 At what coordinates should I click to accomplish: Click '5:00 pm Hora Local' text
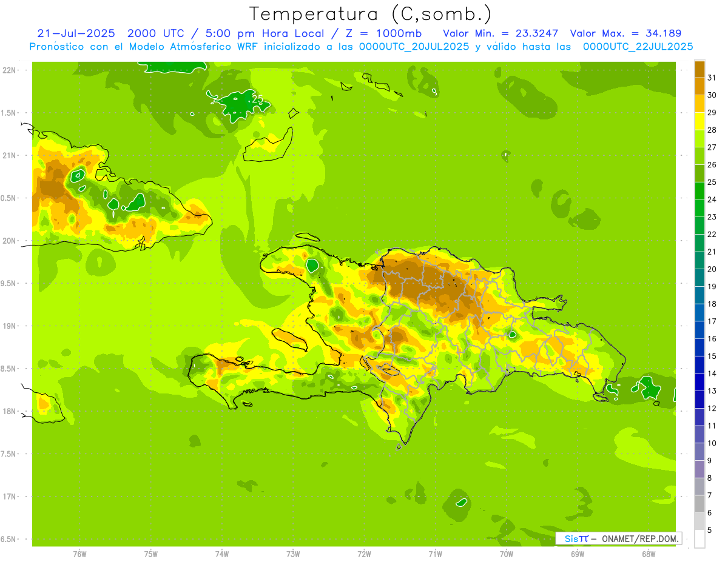pos(263,33)
